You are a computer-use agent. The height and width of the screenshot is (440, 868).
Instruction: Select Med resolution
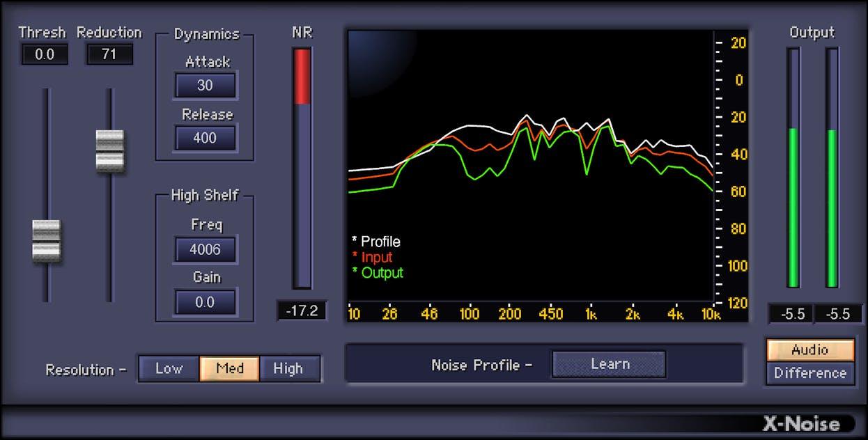point(230,369)
